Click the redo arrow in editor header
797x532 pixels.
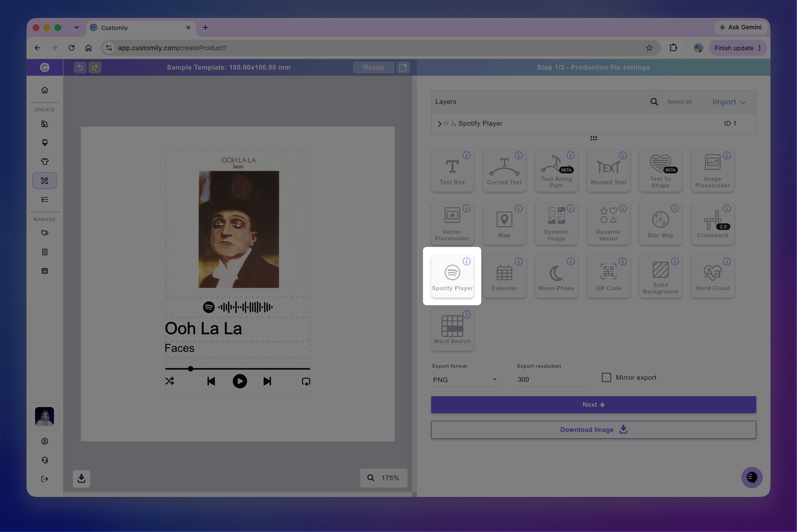coord(95,67)
